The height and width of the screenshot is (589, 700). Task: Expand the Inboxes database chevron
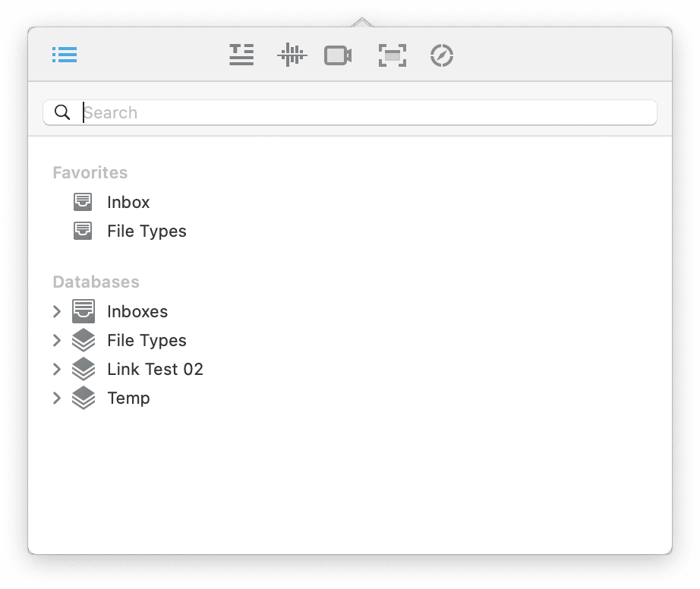pyautogui.click(x=57, y=311)
